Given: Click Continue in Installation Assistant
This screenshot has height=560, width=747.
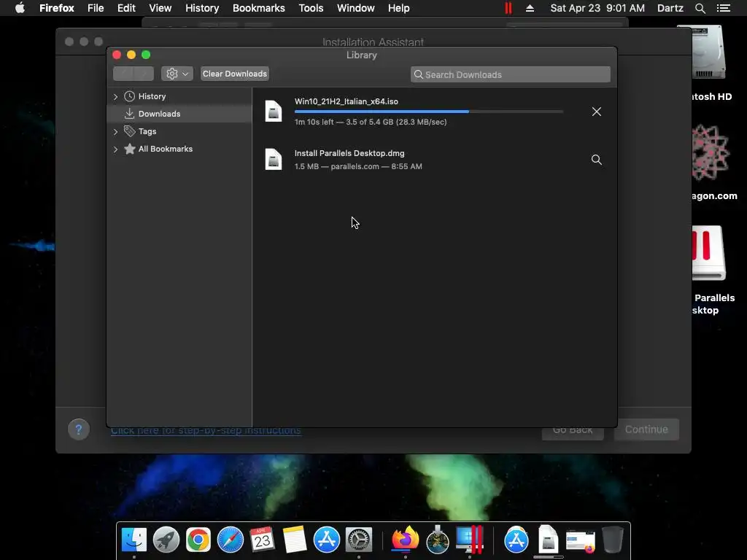Looking at the screenshot, I should click(646, 429).
